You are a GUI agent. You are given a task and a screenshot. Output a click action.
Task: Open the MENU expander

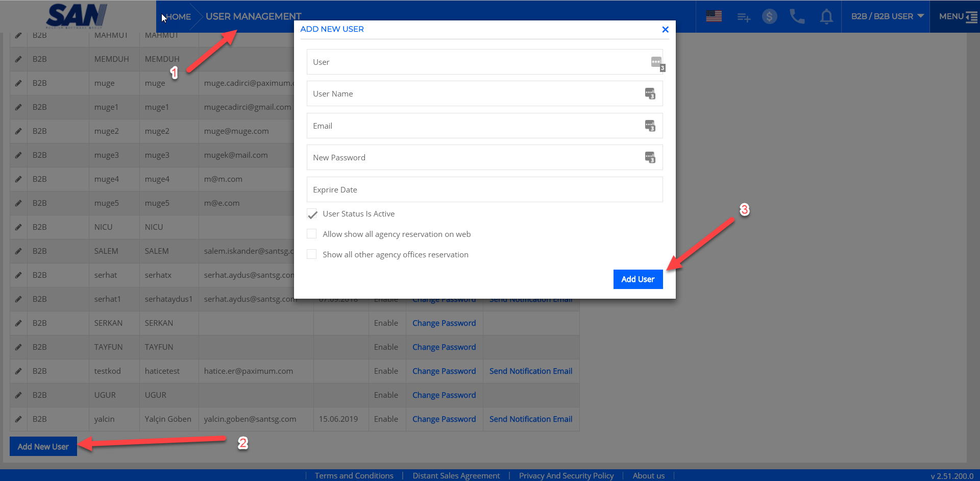[958, 16]
